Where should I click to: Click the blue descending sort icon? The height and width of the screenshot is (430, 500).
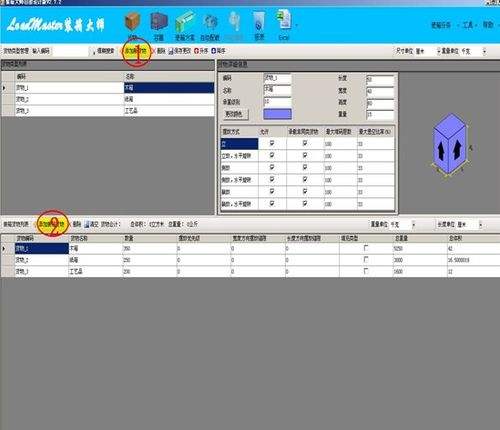(x=214, y=51)
